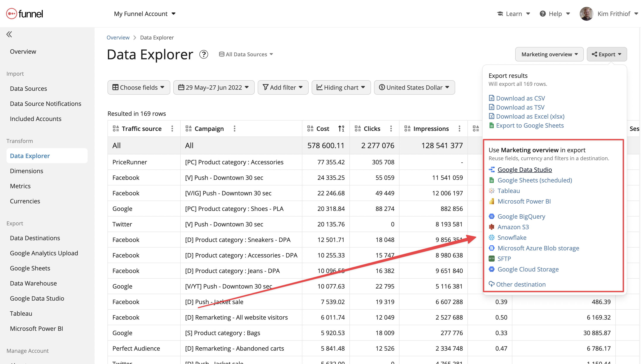Click the Google BigQuery row in table

click(521, 216)
